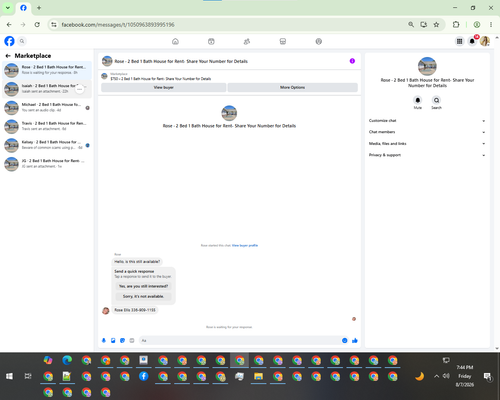Click the zoom magnifier icon in the address bar

[411, 24]
